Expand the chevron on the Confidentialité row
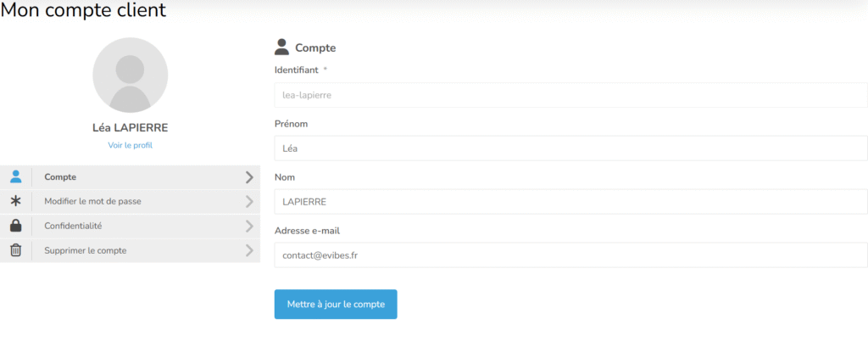 pos(249,227)
